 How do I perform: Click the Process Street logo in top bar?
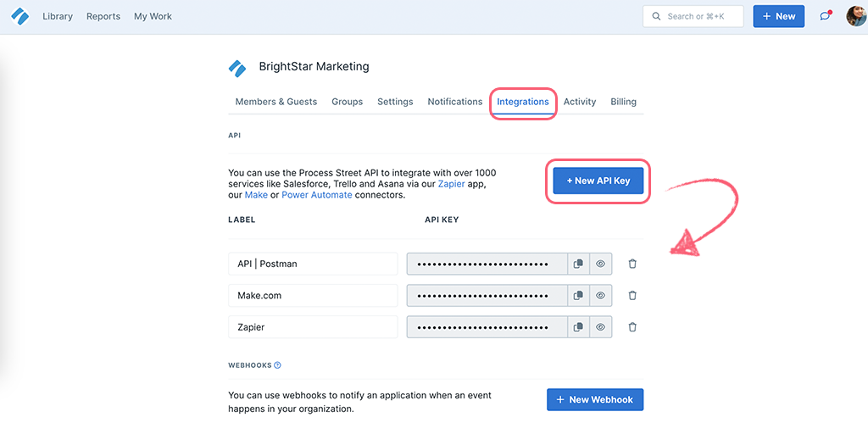click(x=20, y=17)
